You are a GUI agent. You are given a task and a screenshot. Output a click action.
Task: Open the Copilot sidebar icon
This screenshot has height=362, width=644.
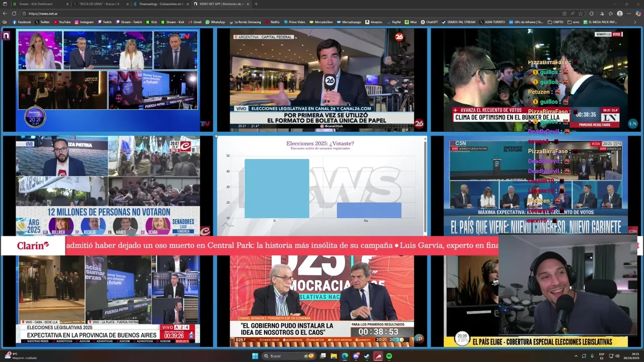(x=639, y=14)
